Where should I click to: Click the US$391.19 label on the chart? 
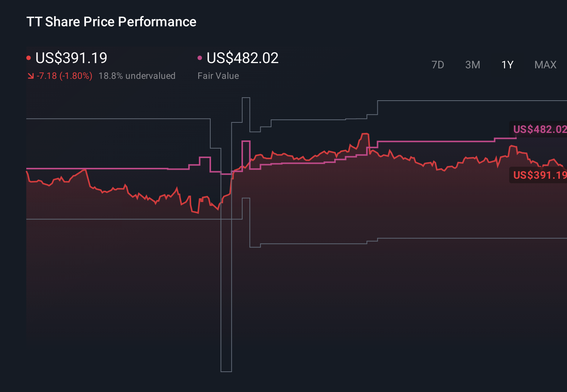click(x=540, y=174)
